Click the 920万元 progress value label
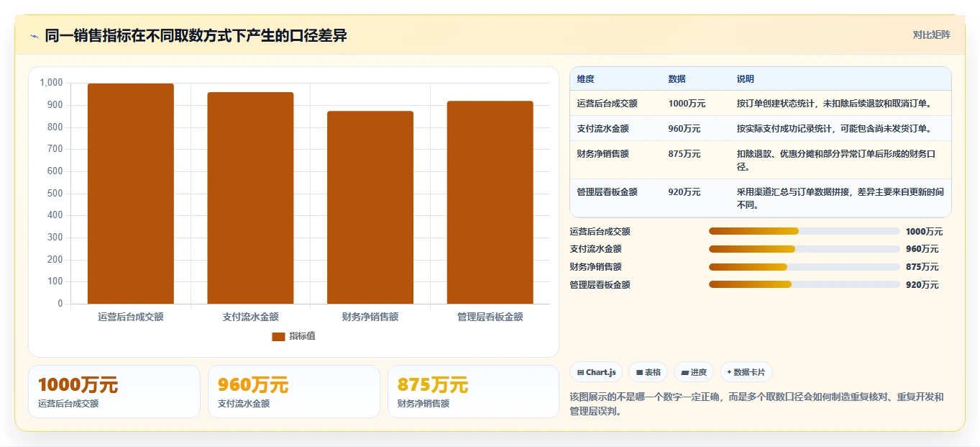Image resolution: width=980 pixels, height=447 pixels. click(x=922, y=285)
